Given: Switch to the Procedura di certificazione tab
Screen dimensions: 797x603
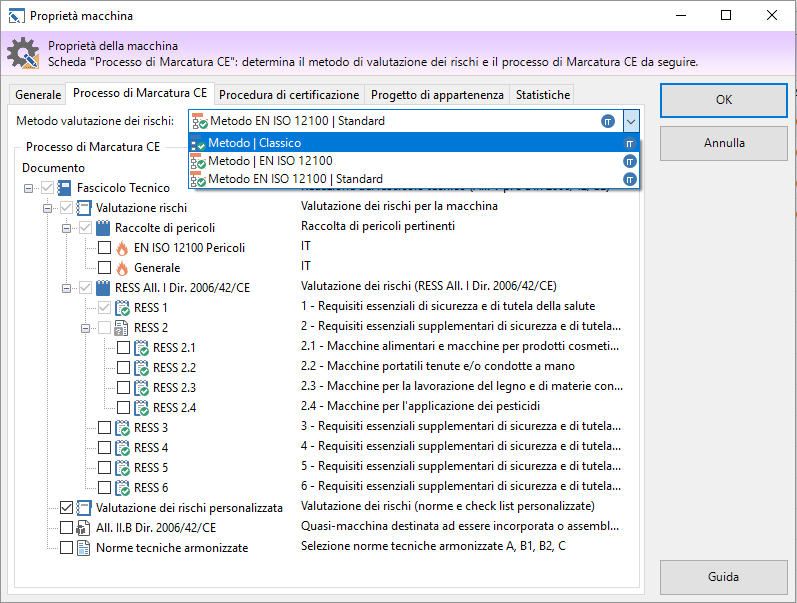Looking at the screenshot, I should (x=289, y=95).
